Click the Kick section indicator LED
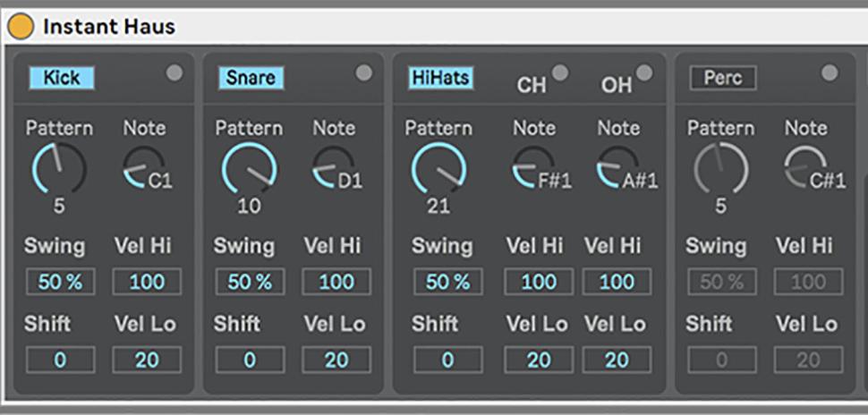This screenshot has width=868, height=415. (174, 73)
